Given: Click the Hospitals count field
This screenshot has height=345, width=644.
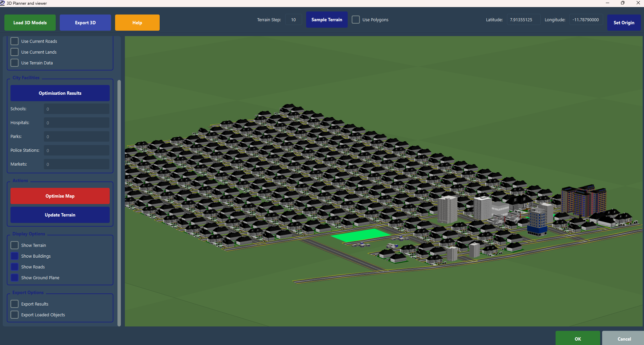Looking at the screenshot, I should (x=77, y=123).
